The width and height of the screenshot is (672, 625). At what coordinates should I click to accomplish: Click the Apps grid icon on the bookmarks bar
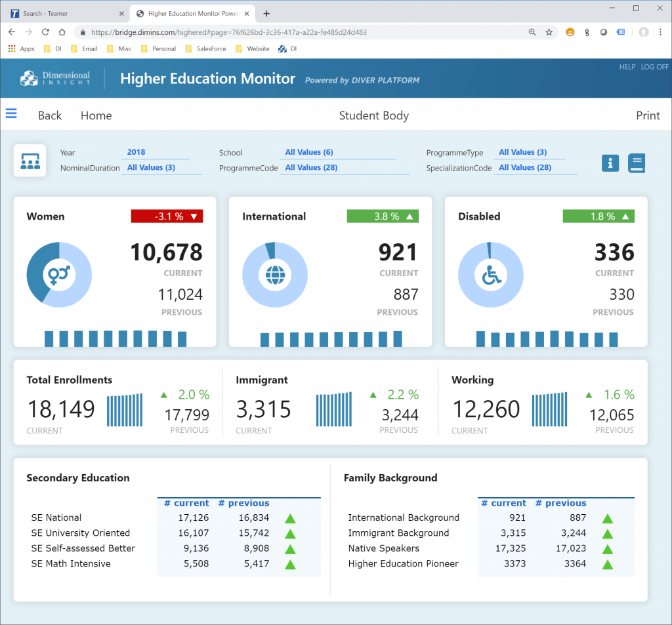point(12,48)
